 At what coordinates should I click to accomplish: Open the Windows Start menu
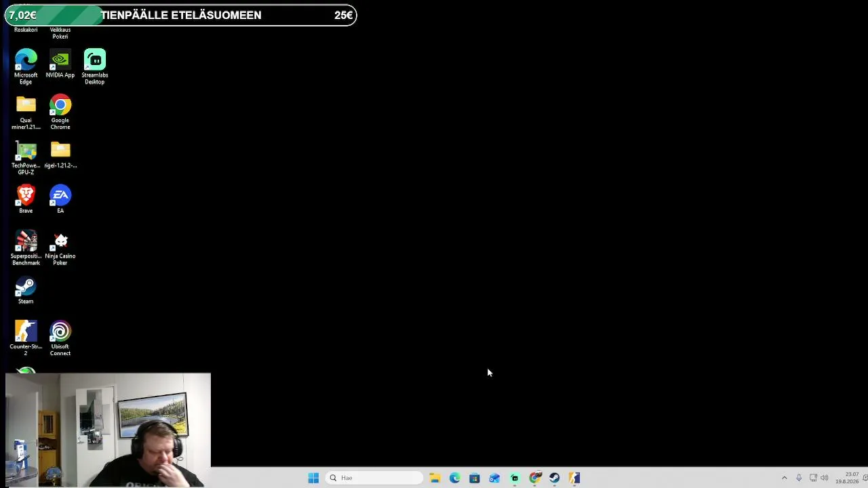(313, 478)
